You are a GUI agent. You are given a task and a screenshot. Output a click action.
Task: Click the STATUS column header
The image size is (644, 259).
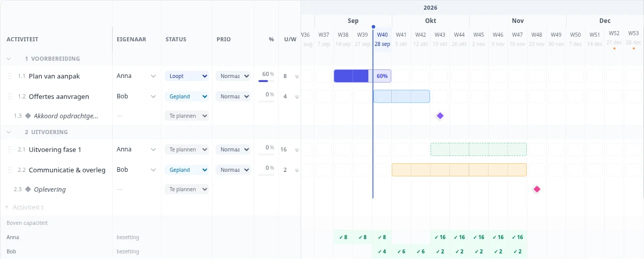tap(176, 39)
